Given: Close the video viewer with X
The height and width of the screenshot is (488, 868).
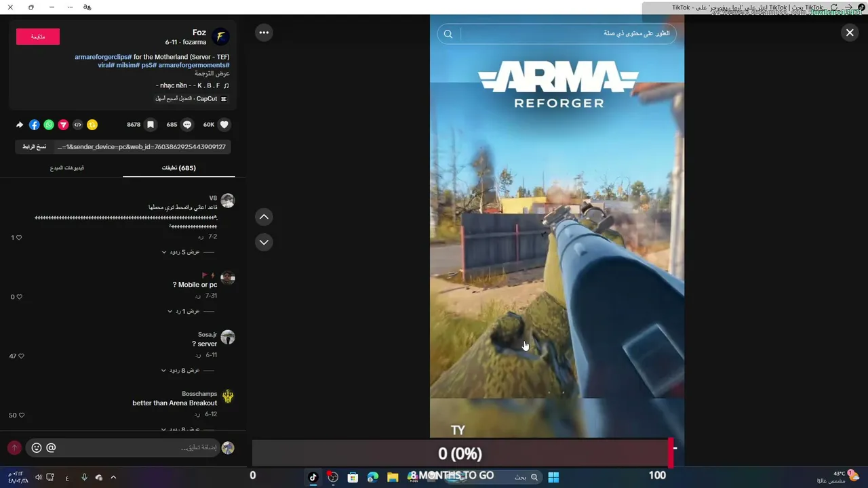Looking at the screenshot, I should coord(850,33).
